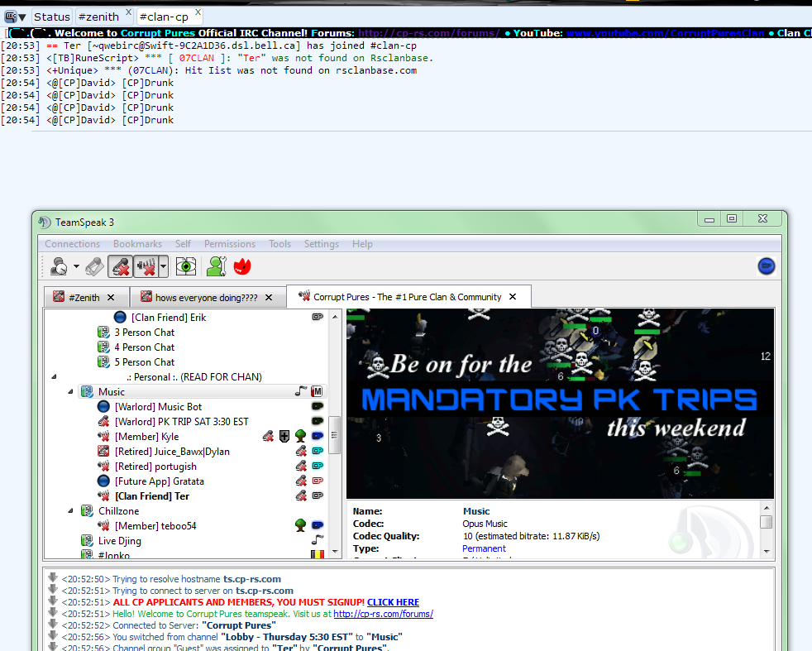Close the #Zenith server tab
Viewport: 812px width, 651px height.
111,297
